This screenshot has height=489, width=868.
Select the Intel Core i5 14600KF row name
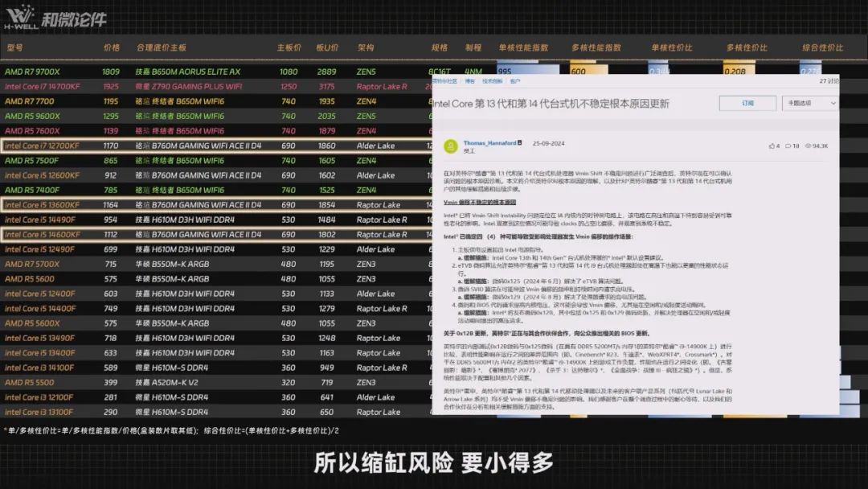click(x=42, y=234)
